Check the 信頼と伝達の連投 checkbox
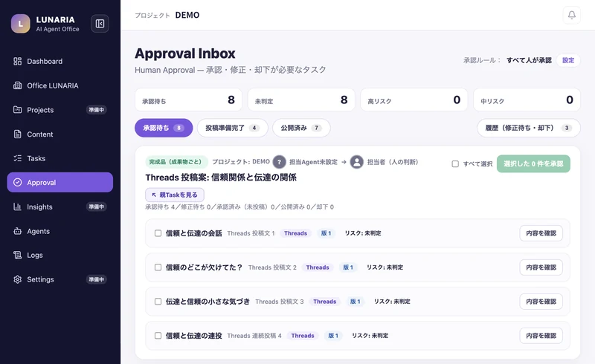 pyautogui.click(x=158, y=336)
